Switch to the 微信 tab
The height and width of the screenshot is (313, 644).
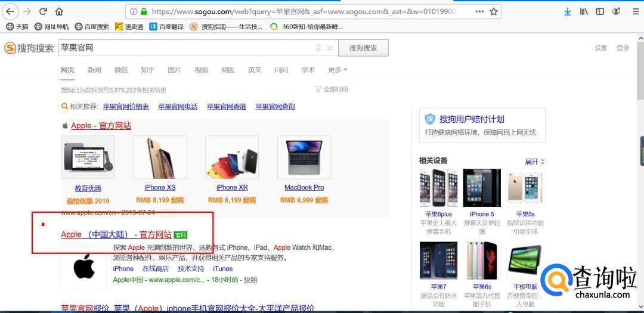pos(120,70)
